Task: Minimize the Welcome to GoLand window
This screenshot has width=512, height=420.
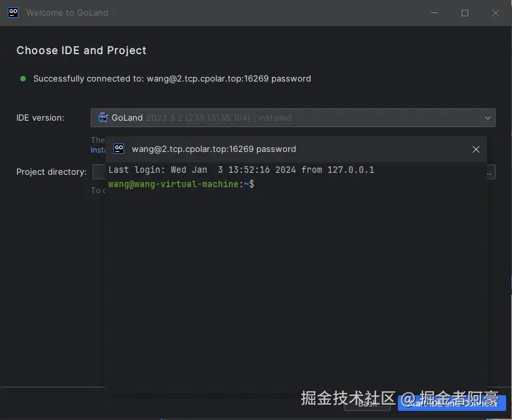Action: point(434,13)
